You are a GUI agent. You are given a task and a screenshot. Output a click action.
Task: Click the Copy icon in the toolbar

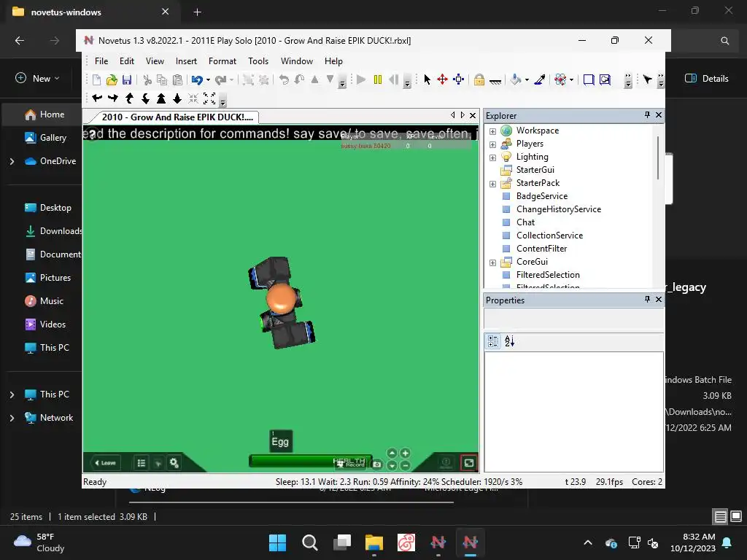point(162,79)
